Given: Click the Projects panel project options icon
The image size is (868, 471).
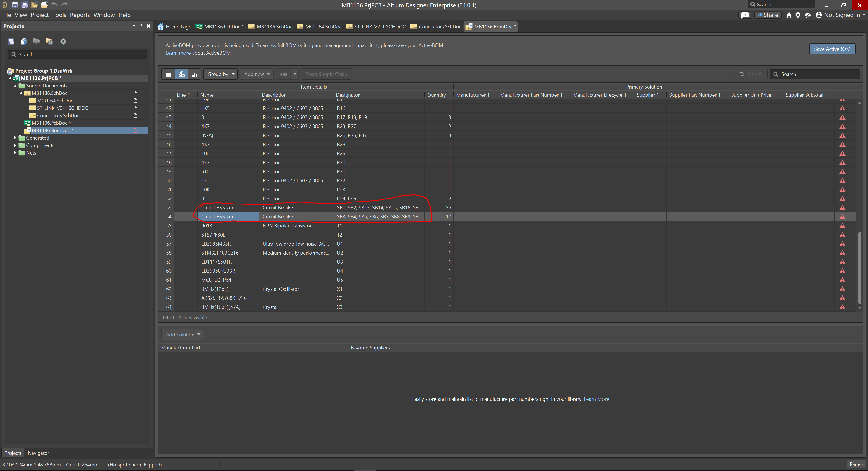Looking at the screenshot, I should click(49, 41).
